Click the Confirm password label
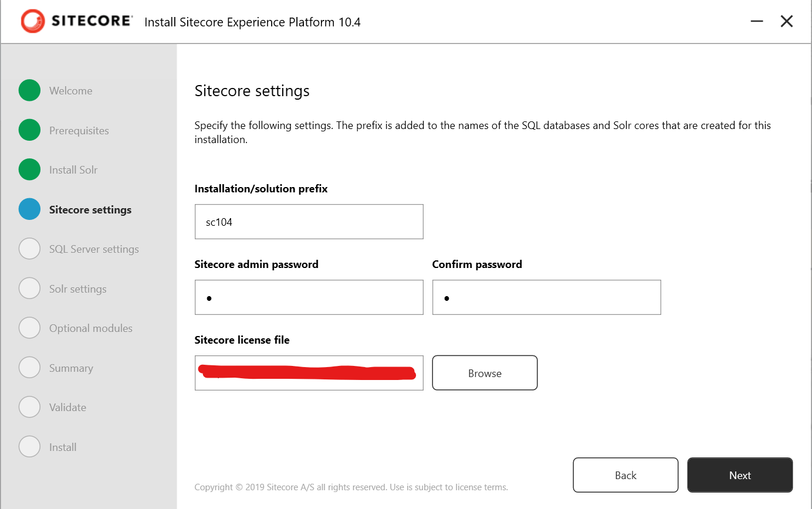The image size is (812, 509). click(x=477, y=264)
